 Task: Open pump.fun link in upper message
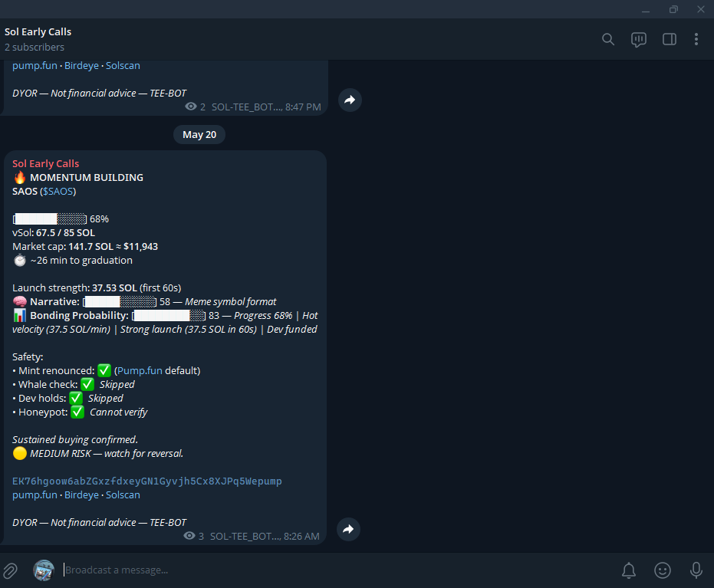(x=35, y=65)
